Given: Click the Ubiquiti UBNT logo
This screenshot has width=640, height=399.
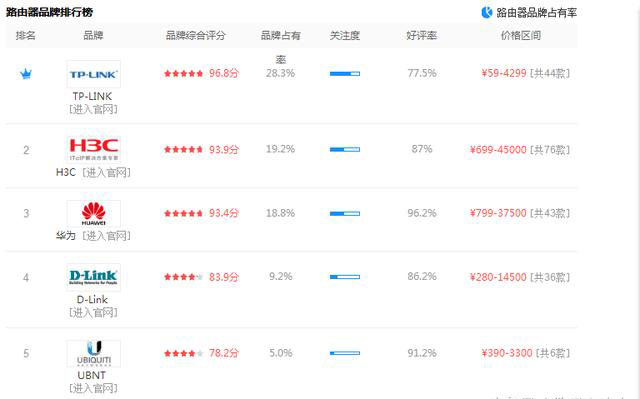Looking at the screenshot, I should point(93,353).
